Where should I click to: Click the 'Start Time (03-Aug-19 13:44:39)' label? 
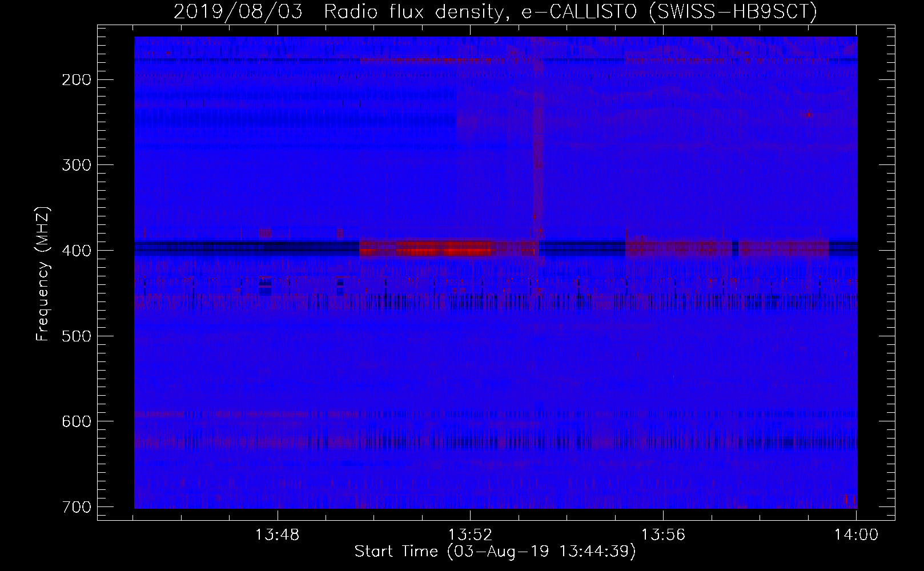(495, 552)
